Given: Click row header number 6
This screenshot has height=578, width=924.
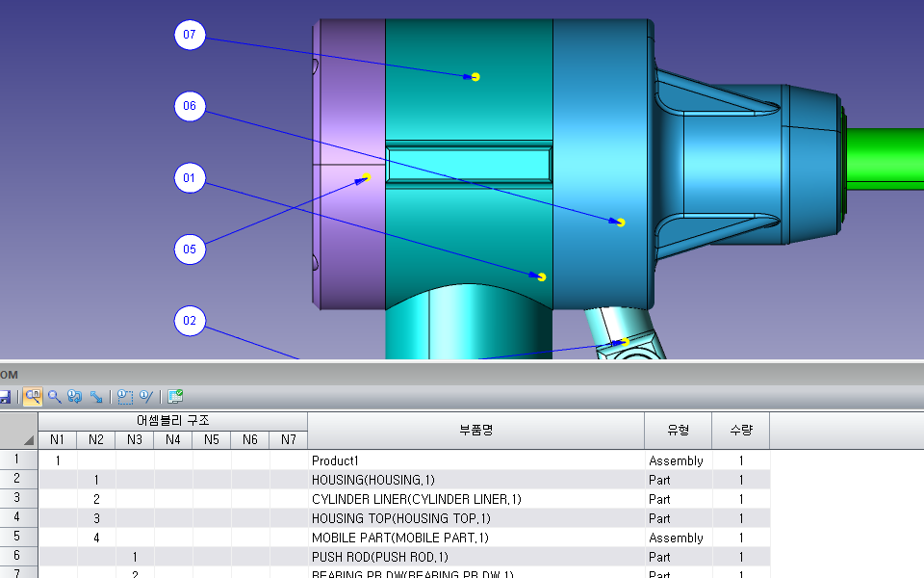Looking at the screenshot, I should (x=18, y=557).
